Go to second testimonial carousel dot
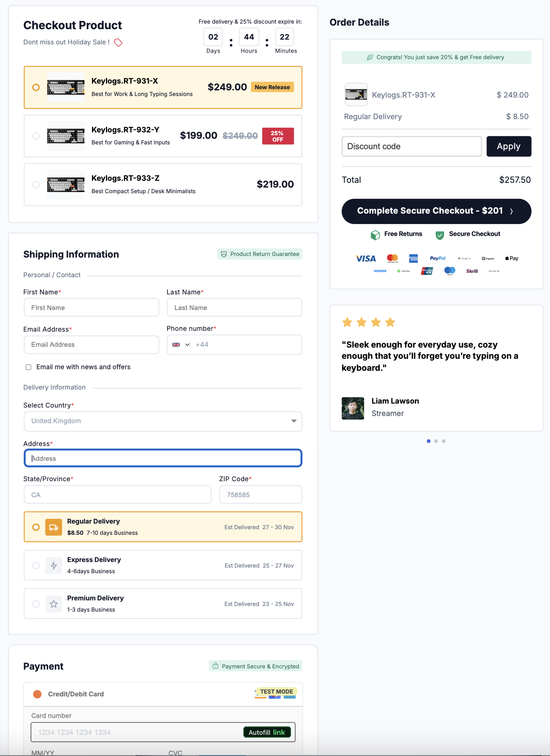The width and height of the screenshot is (550, 756). (436, 441)
